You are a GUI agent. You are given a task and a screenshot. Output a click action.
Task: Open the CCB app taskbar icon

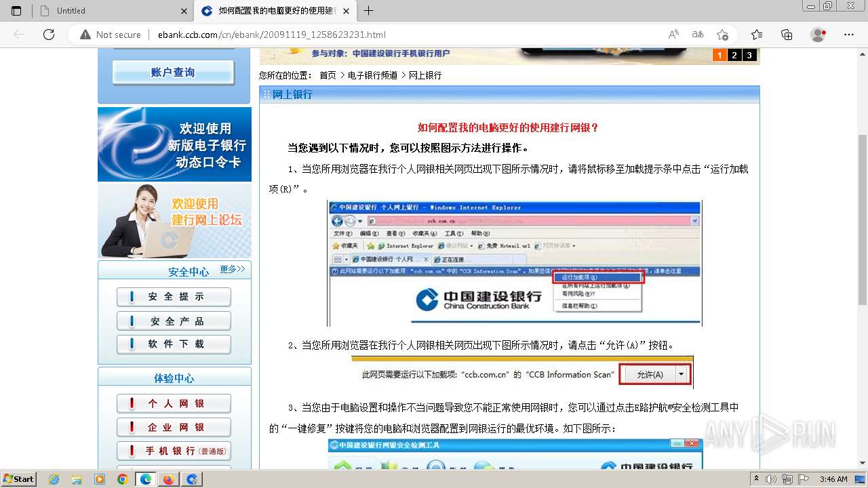192,479
